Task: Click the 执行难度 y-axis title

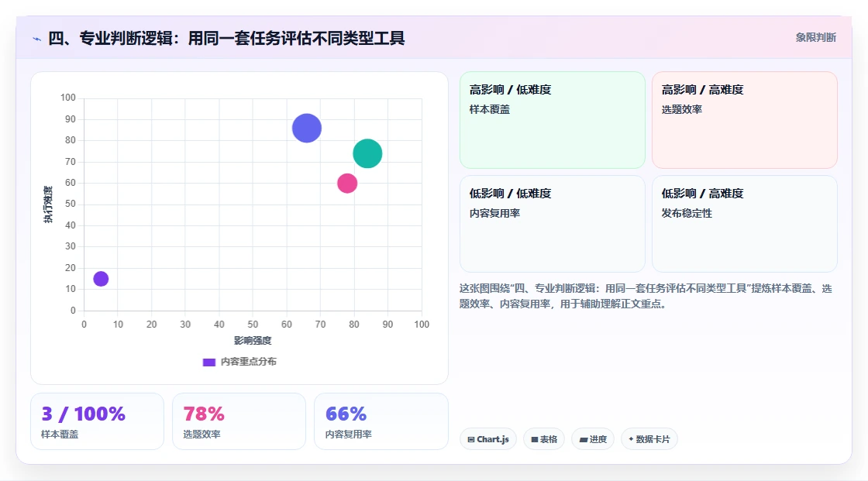Action: [x=48, y=204]
